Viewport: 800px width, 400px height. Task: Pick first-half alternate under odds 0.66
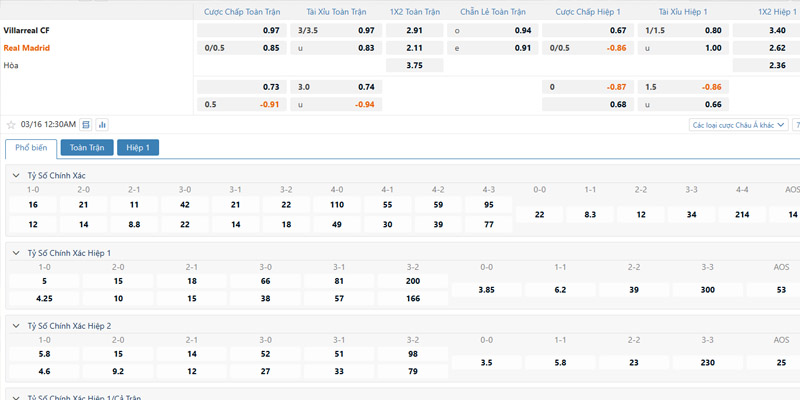point(683,104)
